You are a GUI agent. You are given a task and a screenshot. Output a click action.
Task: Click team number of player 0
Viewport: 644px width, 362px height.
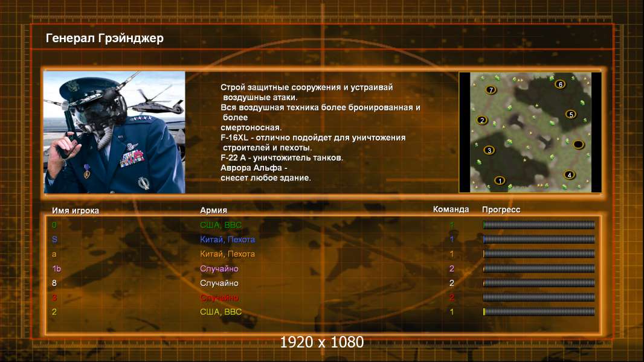click(452, 224)
